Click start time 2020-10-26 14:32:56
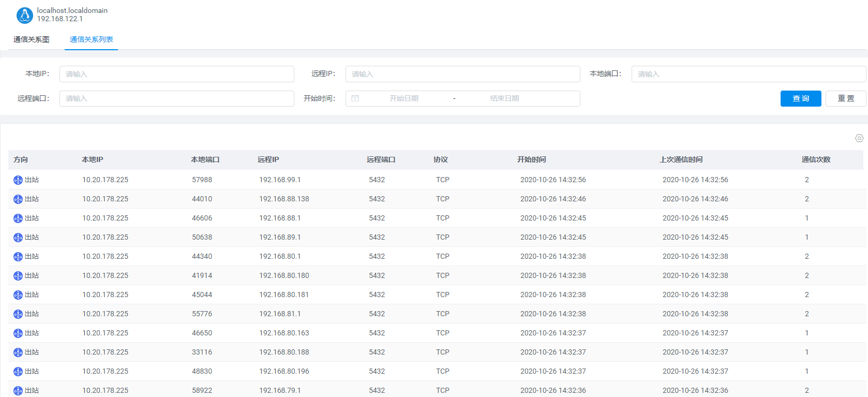This screenshot has height=397, width=868. pos(553,180)
